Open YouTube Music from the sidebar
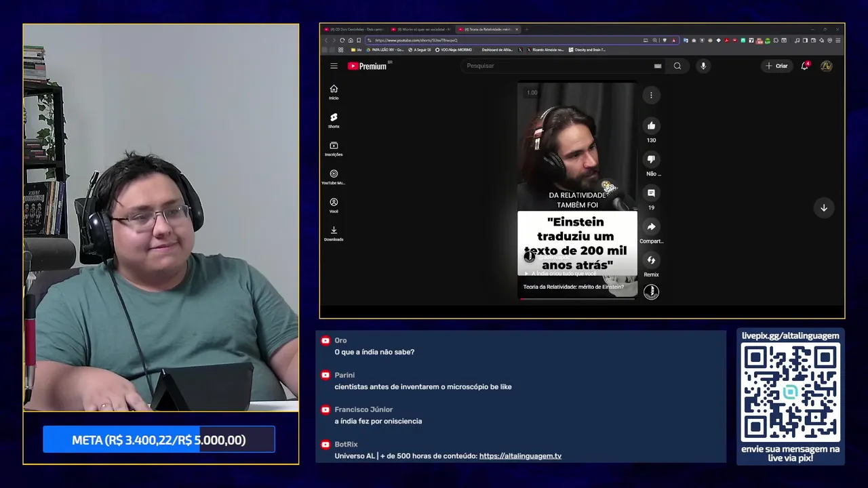868x488 pixels. pyautogui.click(x=334, y=178)
